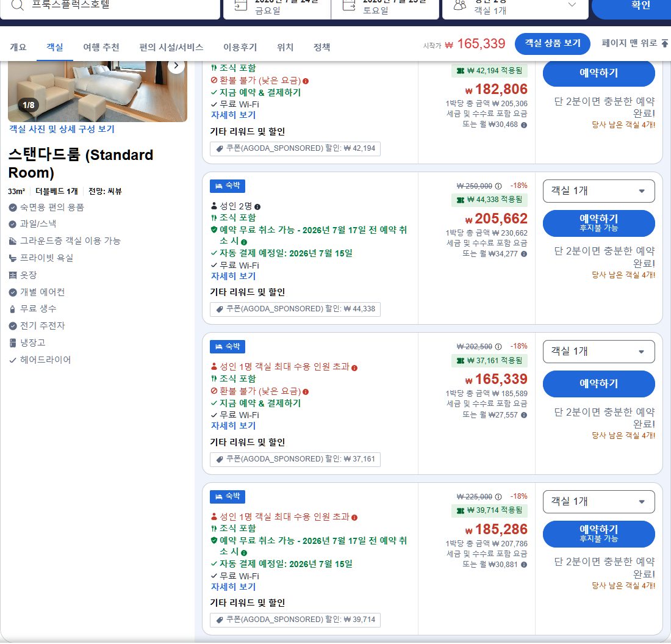Click the 객실 상품 보기 button

(x=553, y=44)
